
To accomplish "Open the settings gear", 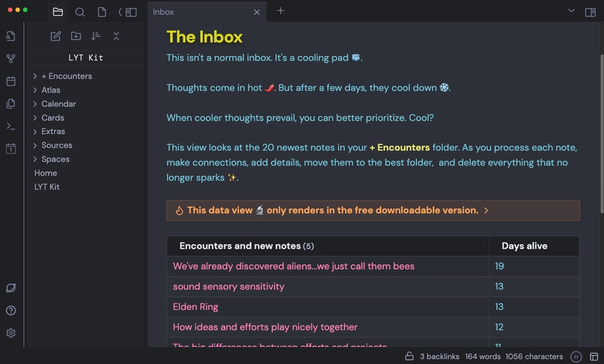I will point(11,333).
